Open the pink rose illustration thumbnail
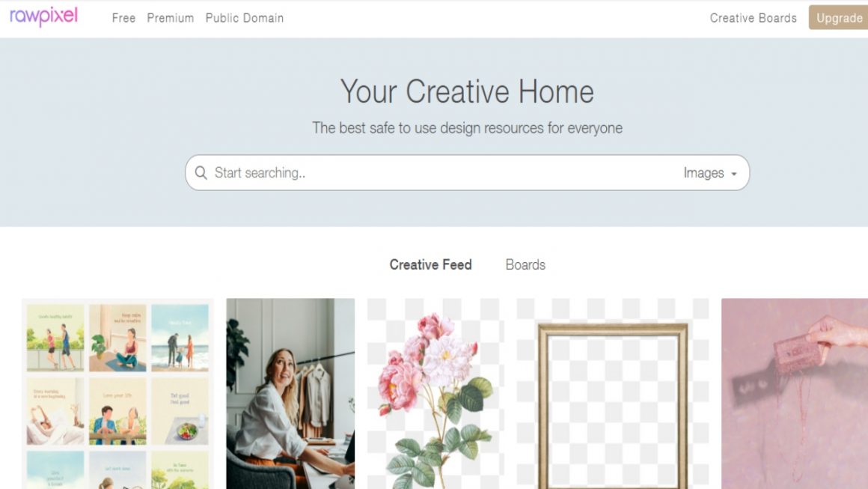 tap(435, 394)
